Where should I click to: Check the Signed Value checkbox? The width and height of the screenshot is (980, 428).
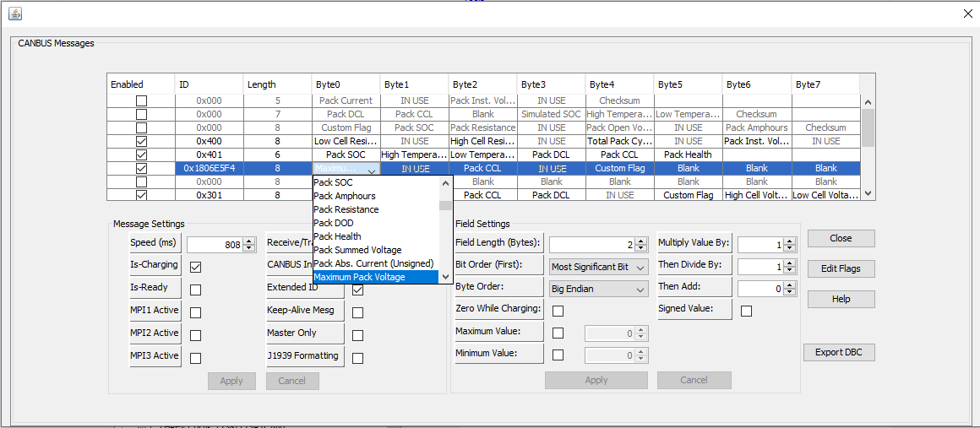coord(746,311)
